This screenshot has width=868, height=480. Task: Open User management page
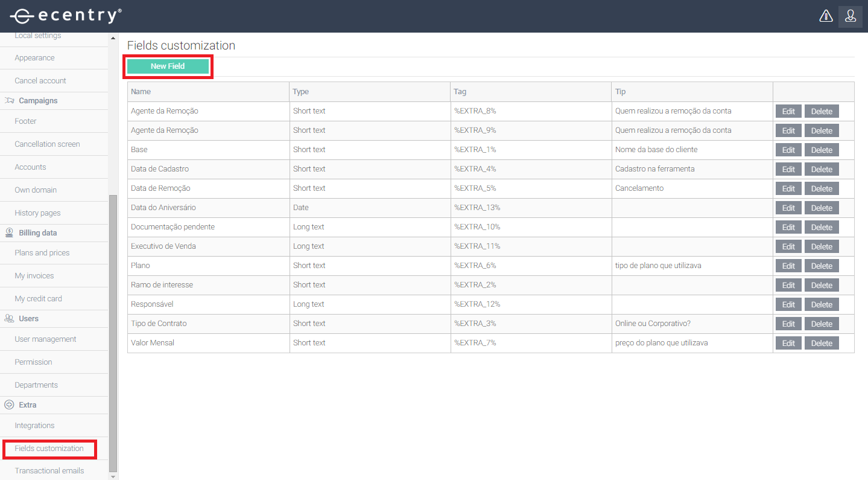(45, 339)
